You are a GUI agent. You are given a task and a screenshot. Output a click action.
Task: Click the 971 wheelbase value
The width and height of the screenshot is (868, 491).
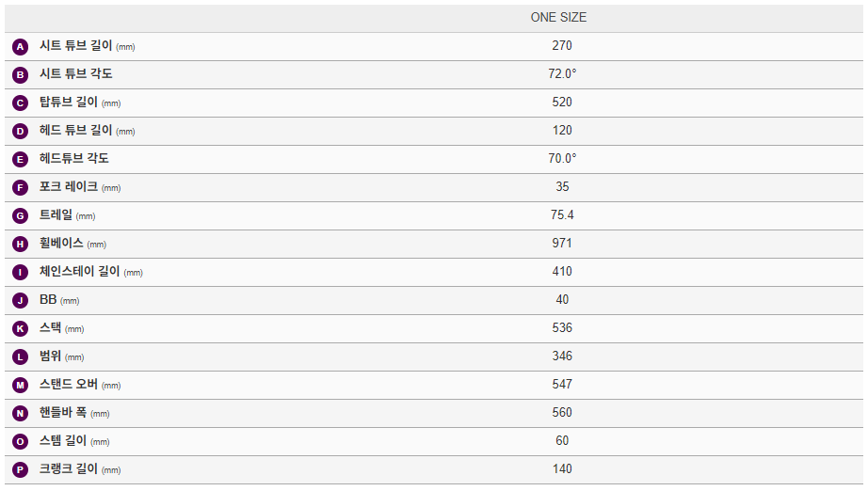[562, 244]
